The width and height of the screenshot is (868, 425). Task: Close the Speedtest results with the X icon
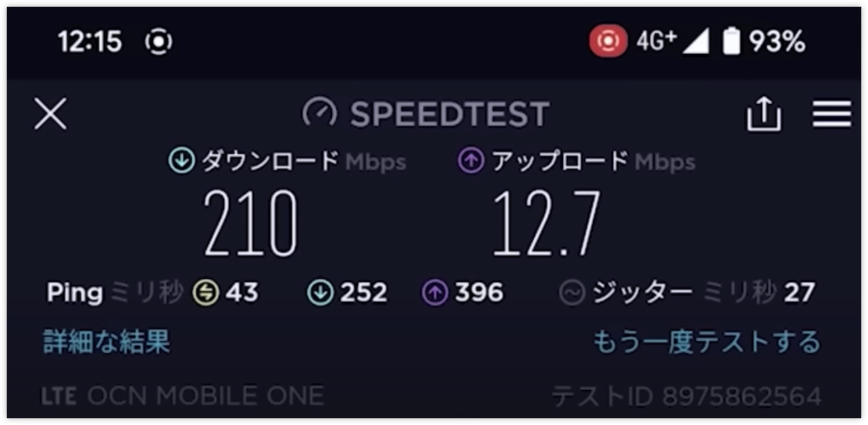[x=50, y=114]
